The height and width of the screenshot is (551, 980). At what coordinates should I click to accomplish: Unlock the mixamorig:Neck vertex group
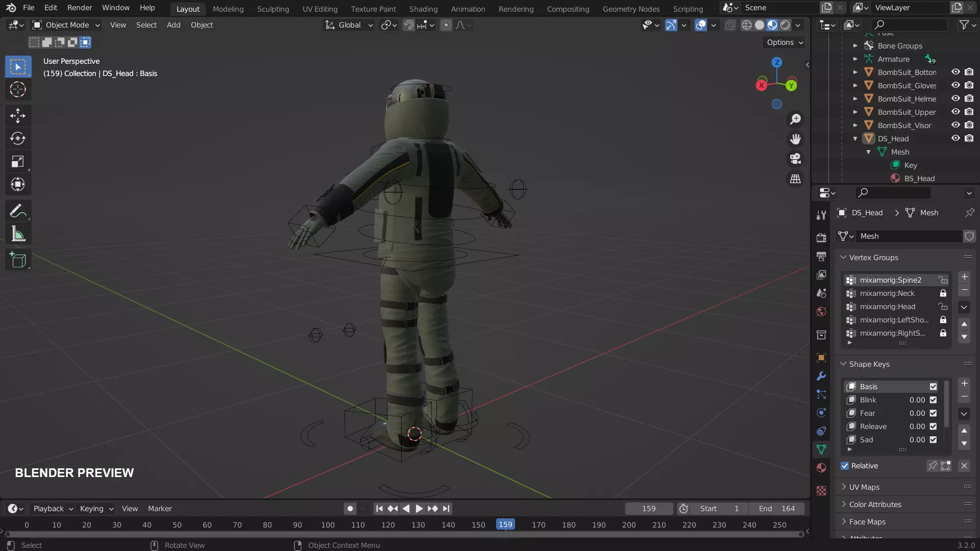pos(943,293)
